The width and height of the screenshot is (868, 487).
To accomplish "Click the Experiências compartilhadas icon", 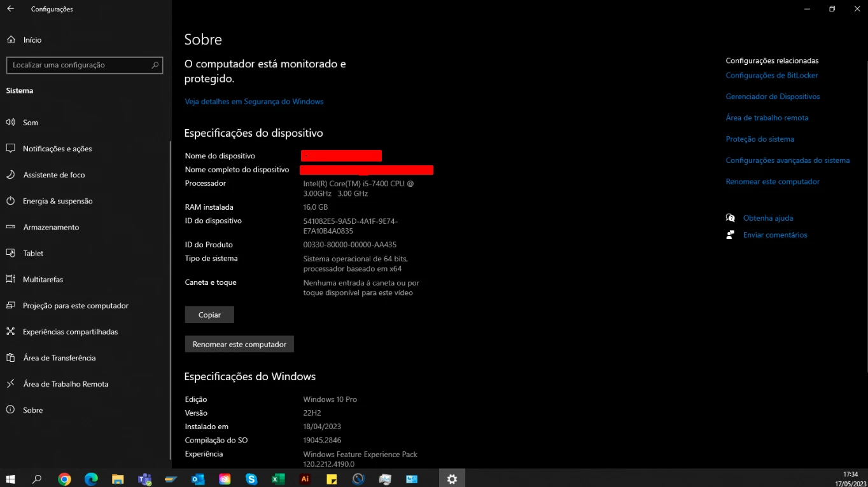I will pyautogui.click(x=10, y=331).
